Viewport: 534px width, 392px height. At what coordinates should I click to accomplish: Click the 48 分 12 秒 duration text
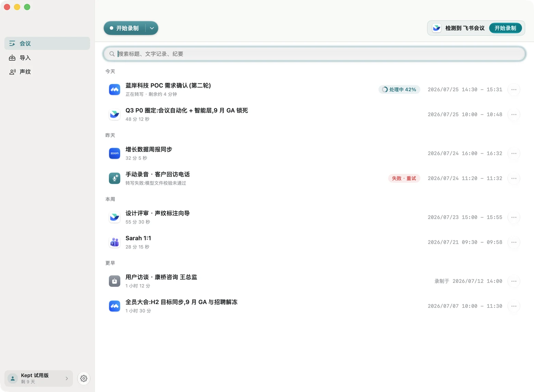[x=137, y=119]
